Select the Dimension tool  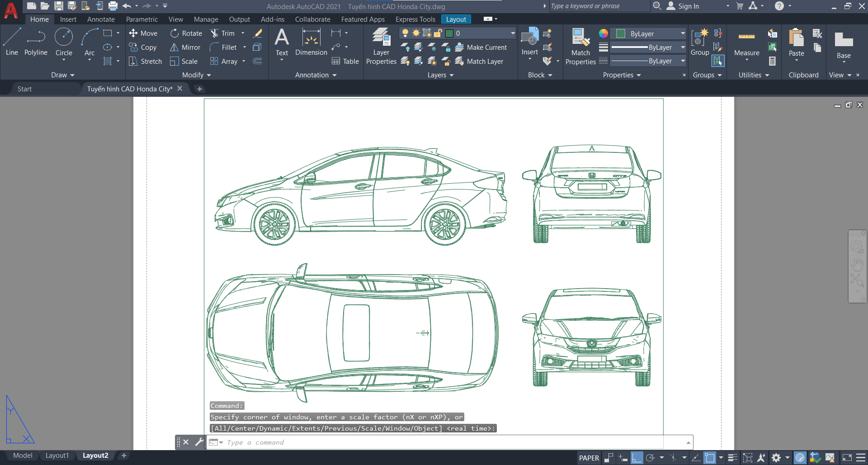pyautogui.click(x=311, y=42)
